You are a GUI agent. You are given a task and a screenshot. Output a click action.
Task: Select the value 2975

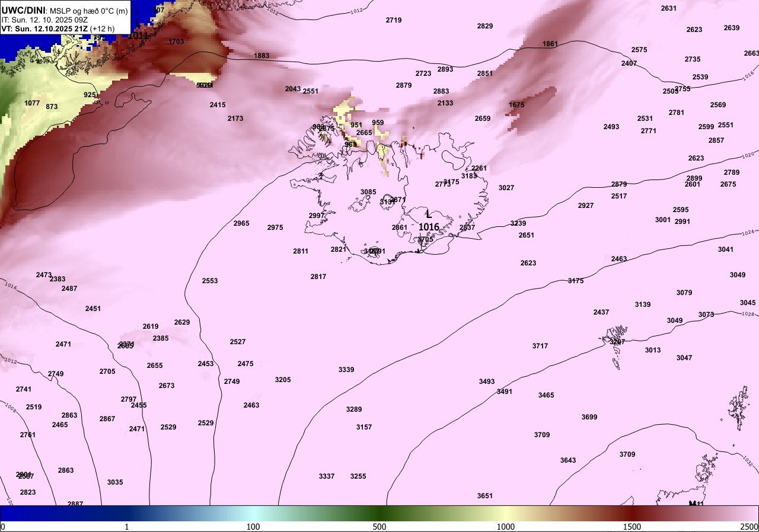click(x=275, y=227)
